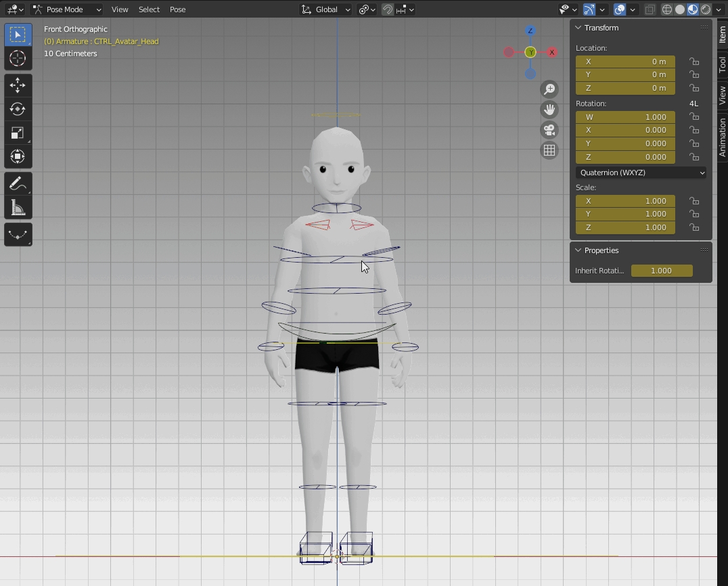This screenshot has width=728, height=586.
Task: Pick the 3D Cursor tool
Action: click(18, 58)
